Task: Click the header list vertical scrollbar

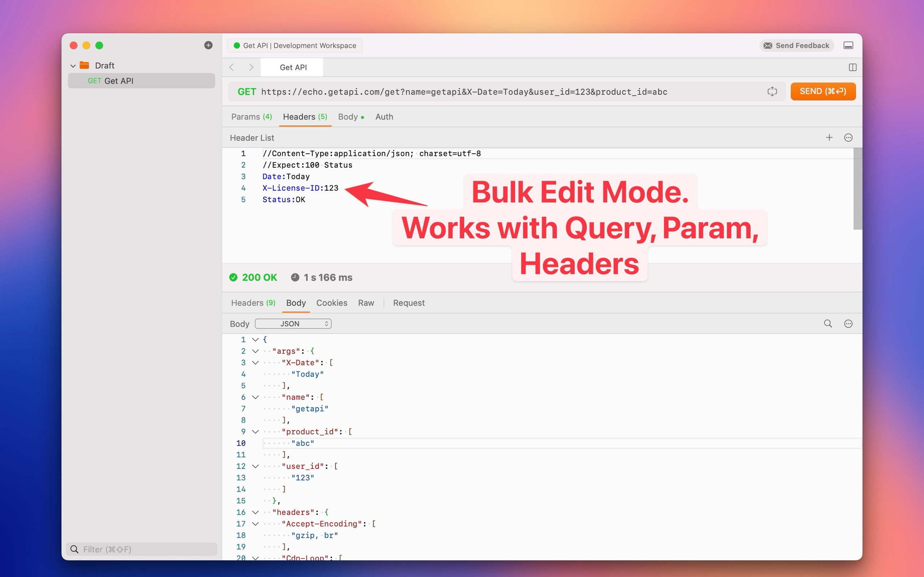Action: [x=857, y=189]
